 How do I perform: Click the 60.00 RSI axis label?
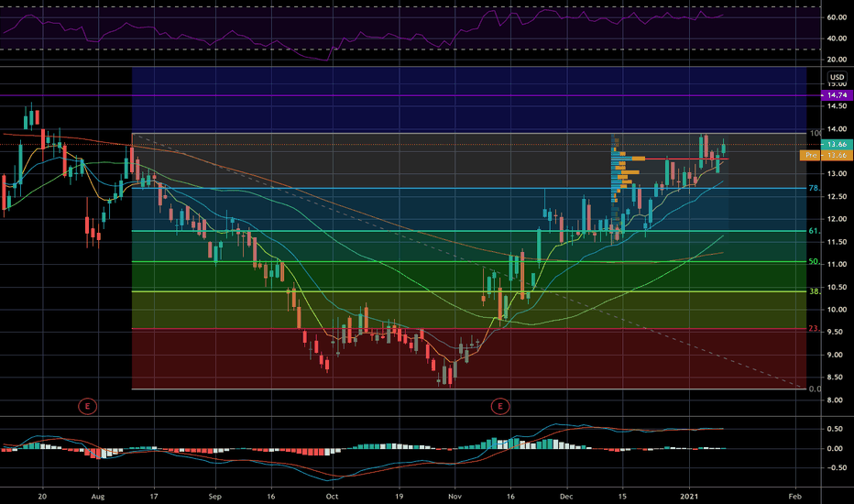pos(838,17)
